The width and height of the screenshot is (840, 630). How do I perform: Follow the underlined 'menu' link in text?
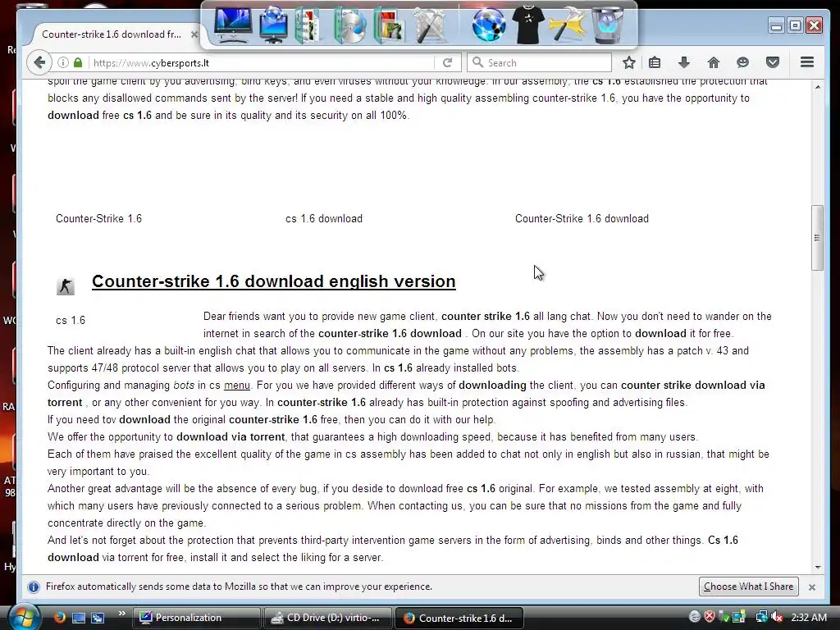pos(237,386)
